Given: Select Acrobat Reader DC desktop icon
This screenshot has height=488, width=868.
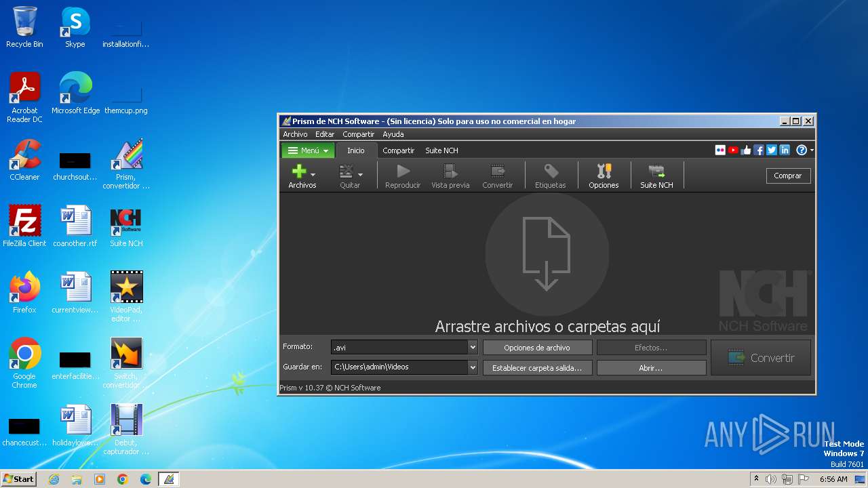Looking at the screenshot, I should pyautogui.click(x=24, y=98).
